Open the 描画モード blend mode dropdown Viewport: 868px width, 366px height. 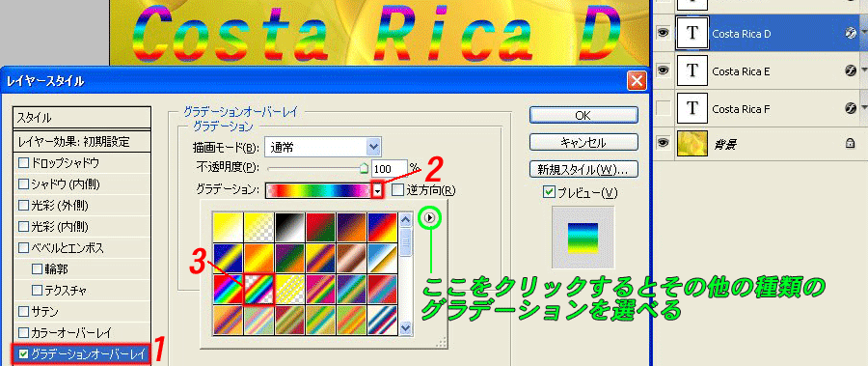point(323,147)
